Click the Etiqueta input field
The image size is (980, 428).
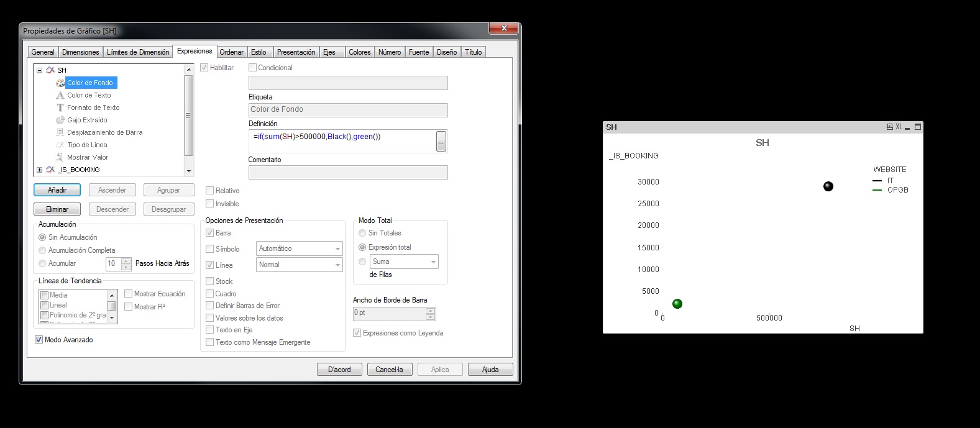pyautogui.click(x=348, y=110)
